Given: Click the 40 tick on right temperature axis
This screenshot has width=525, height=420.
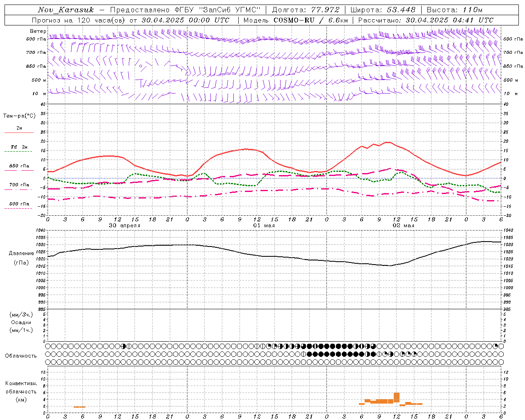Looking at the screenshot, I should click(506, 104).
